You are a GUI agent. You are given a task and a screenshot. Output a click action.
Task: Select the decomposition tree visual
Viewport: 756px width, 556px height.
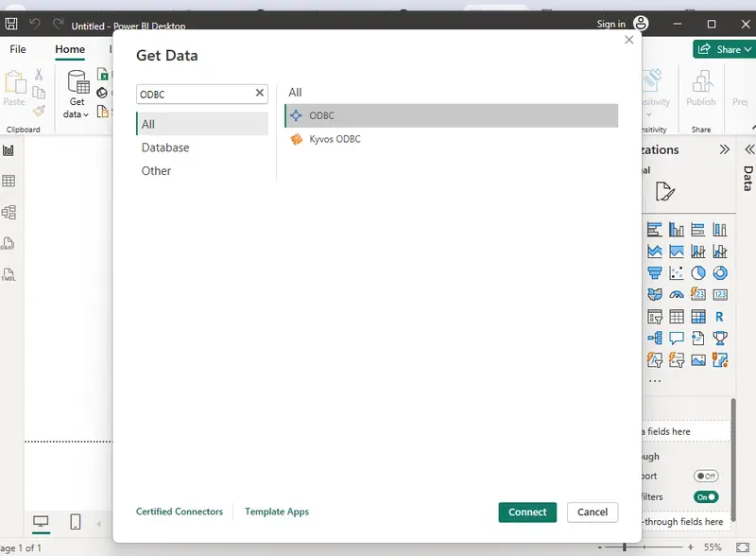coord(654,338)
